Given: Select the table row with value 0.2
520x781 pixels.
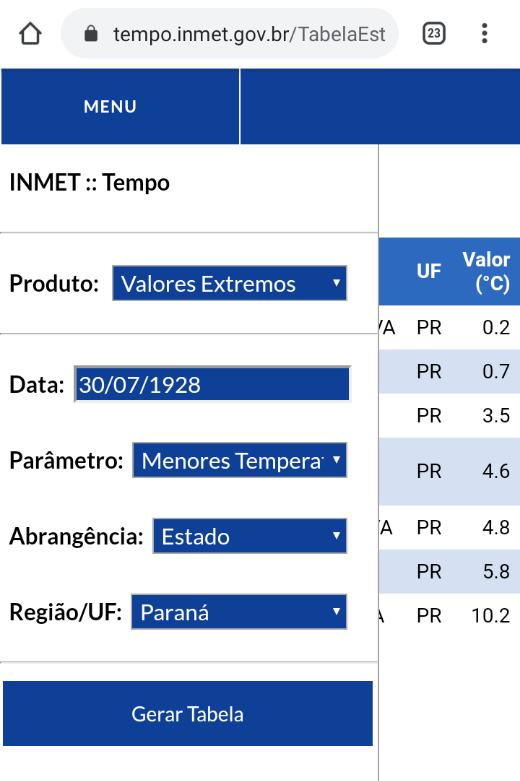Looking at the screenshot, I should [449, 328].
